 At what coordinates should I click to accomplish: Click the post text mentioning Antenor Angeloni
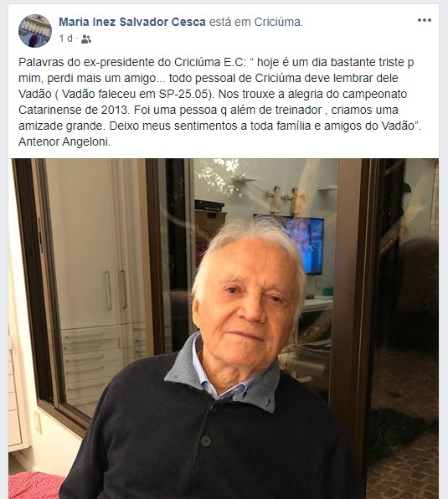64,142
